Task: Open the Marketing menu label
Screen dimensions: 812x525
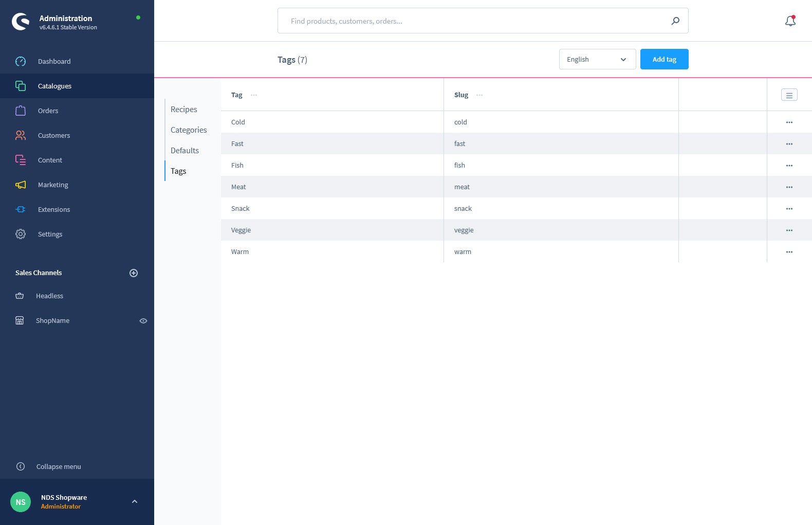Action: click(53, 185)
